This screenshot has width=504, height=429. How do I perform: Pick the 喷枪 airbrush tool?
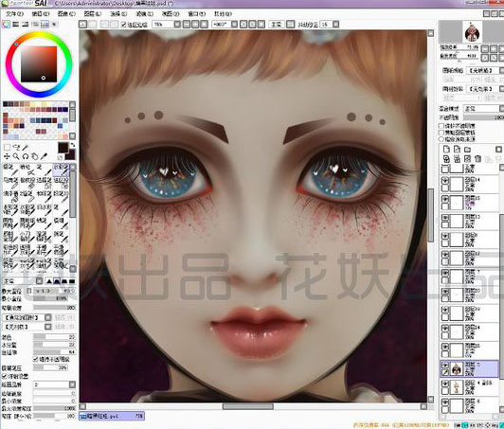[27, 170]
